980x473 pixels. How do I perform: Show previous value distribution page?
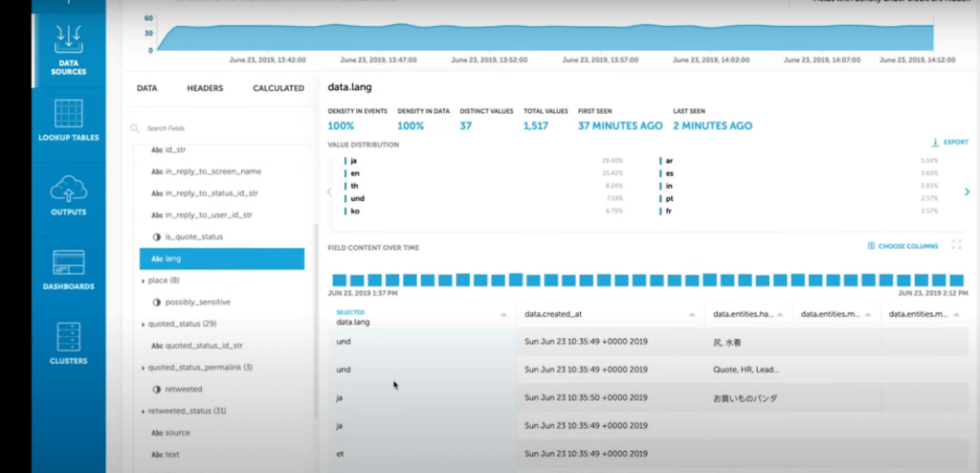click(x=330, y=192)
